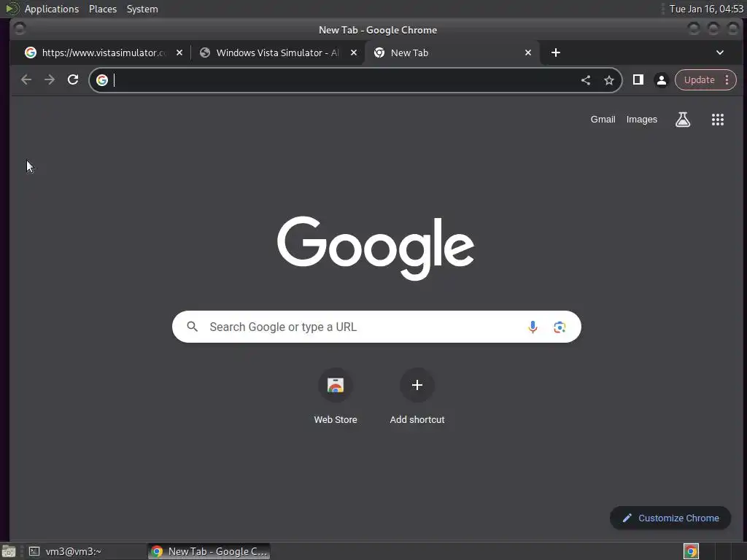Image resolution: width=747 pixels, height=560 pixels.
Task: Close the vistasimulator tab
Action: coord(179,52)
